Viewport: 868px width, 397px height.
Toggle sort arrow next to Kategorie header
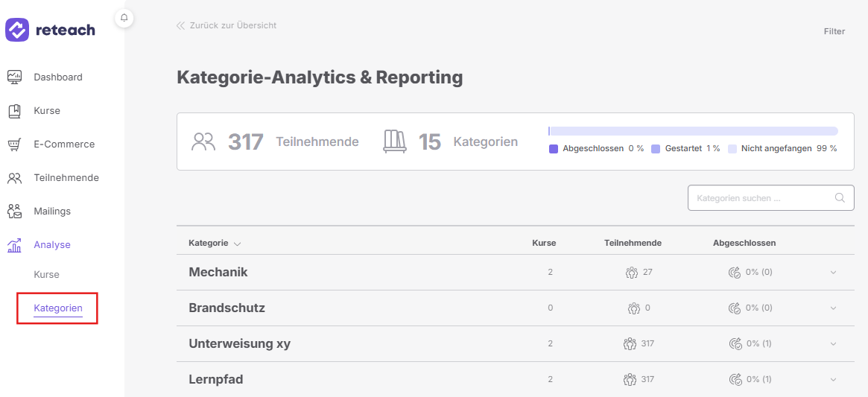click(238, 244)
